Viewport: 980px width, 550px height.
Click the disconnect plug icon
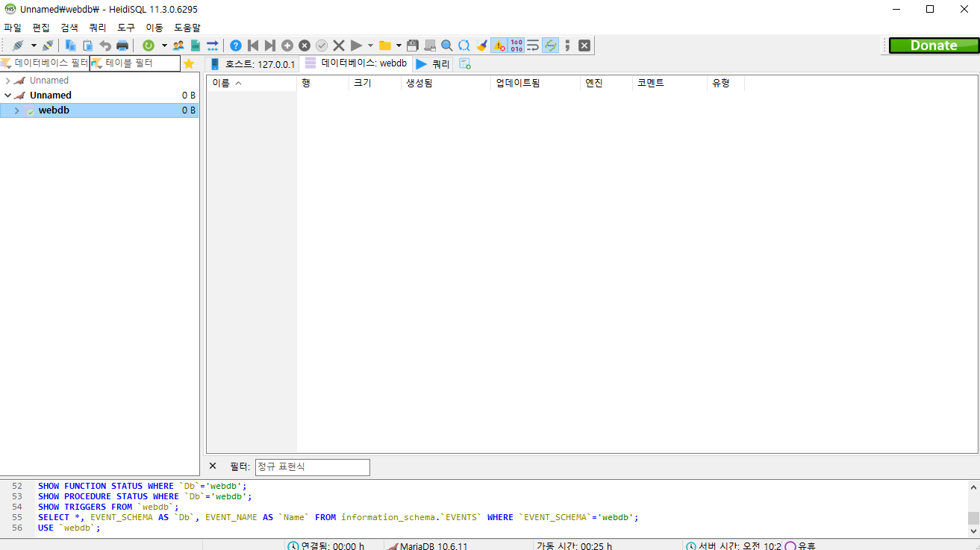pyautogui.click(x=47, y=46)
